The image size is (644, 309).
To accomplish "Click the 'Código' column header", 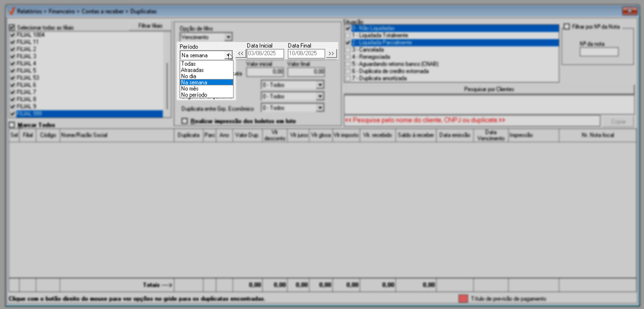I will pos(48,135).
